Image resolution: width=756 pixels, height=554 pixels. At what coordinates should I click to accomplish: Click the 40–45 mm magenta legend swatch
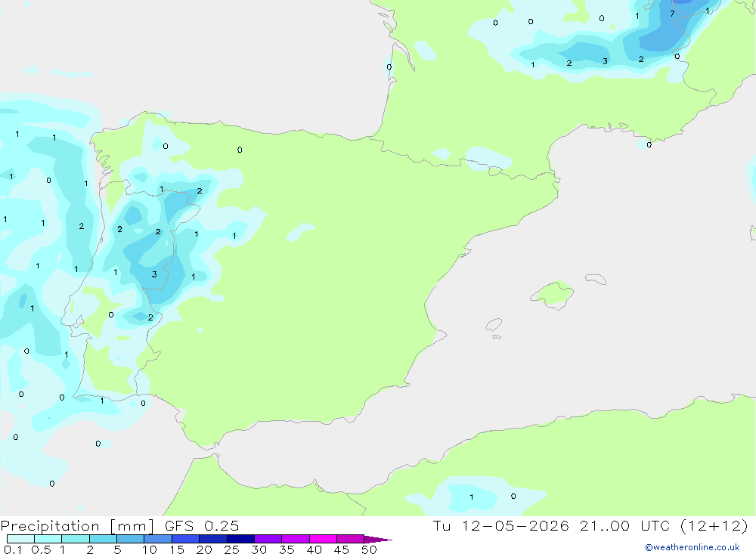pyautogui.click(x=323, y=539)
